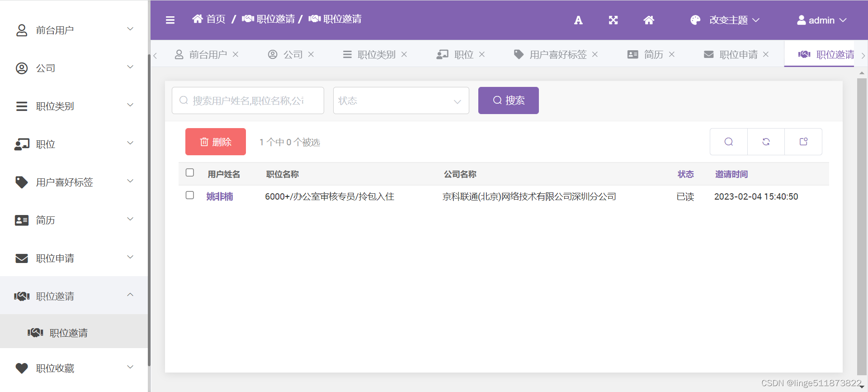Click the table export icon button
Viewport: 868px width, 392px height.
(803, 142)
